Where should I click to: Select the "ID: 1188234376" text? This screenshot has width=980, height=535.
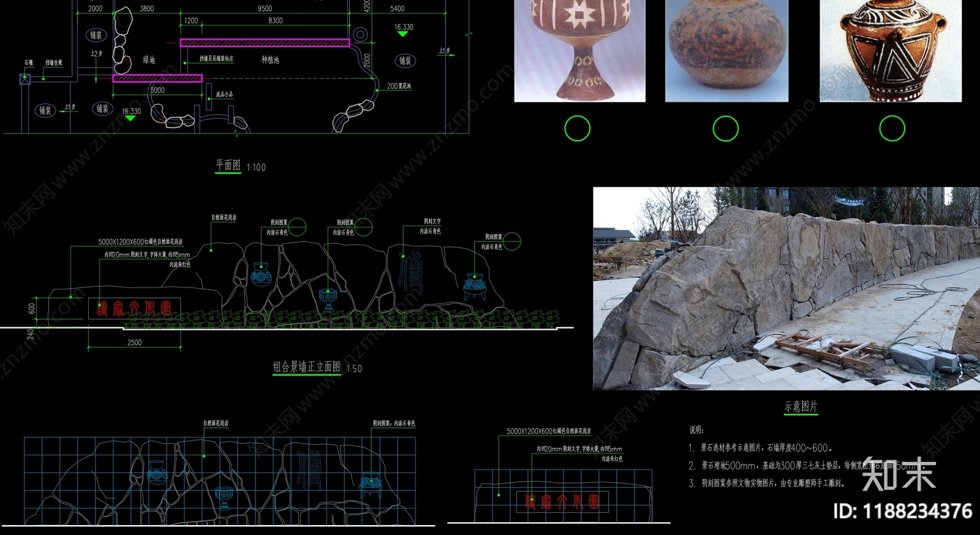pyautogui.click(x=902, y=511)
